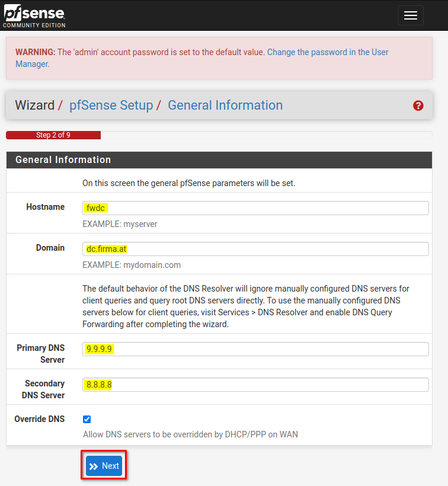448x486 pixels.
Task: Click the 'Step 2 of 9' progress bar
Action: [x=53, y=135]
